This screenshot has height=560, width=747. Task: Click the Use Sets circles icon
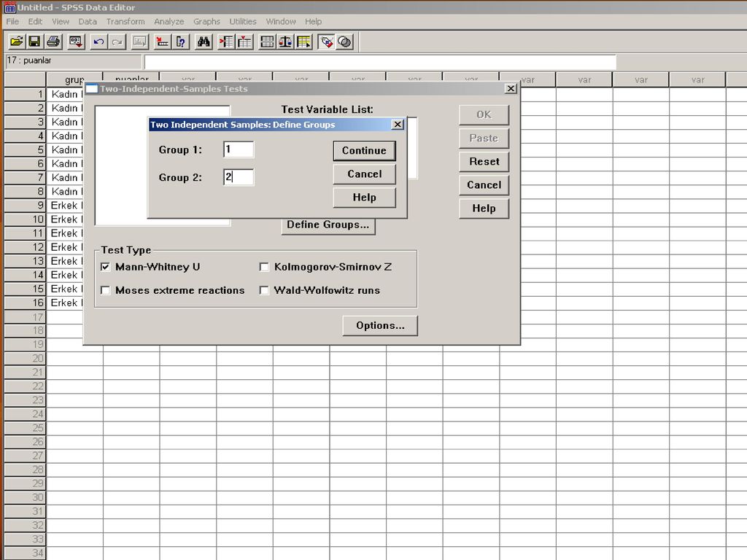pyautogui.click(x=345, y=42)
